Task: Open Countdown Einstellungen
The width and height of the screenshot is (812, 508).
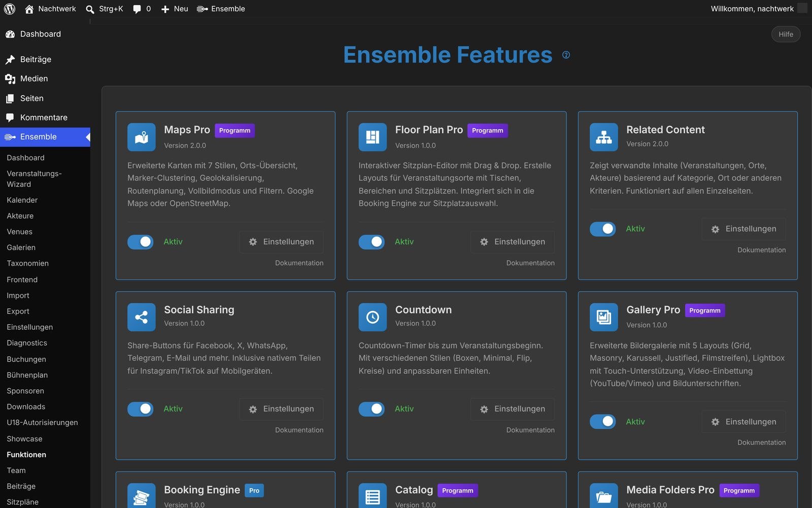Action: point(513,409)
